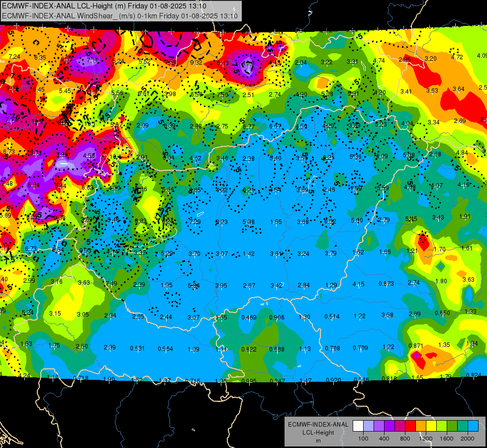Choose the yellow legend color swatch

point(431,426)
